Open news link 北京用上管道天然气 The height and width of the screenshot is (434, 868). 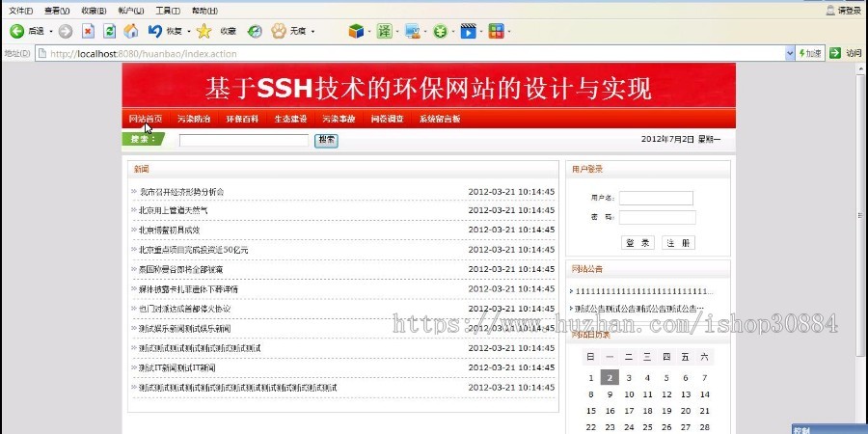tap(174, 211)
